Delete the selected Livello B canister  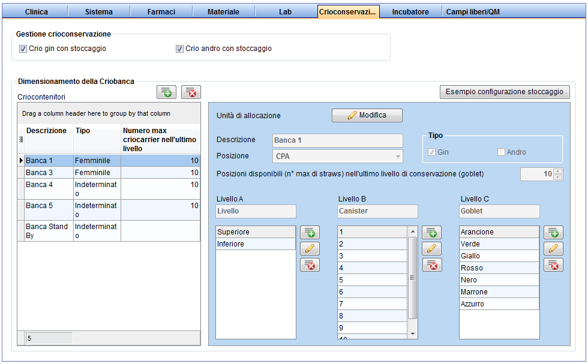point(432,265)
